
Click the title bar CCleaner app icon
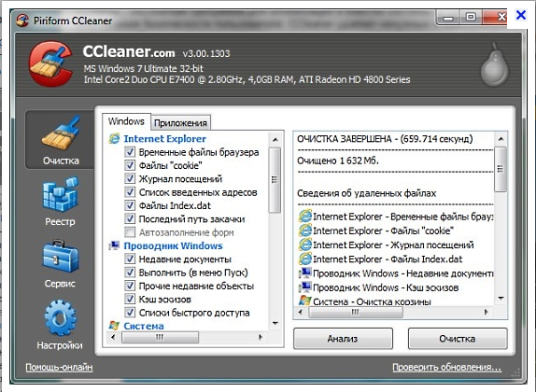(22, 21)
